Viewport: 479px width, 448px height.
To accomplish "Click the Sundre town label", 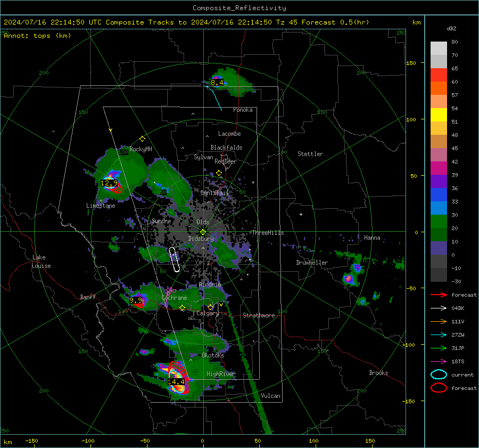I will pos(161,221).
